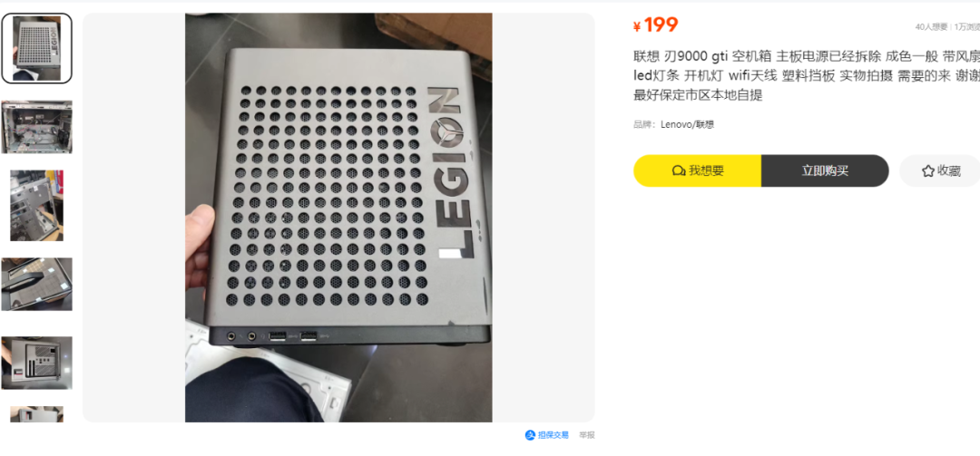Click the blue 担保交易 shield icon
Image resolution: width=980 pixels, height=456 pixels.
click(530, 435)
